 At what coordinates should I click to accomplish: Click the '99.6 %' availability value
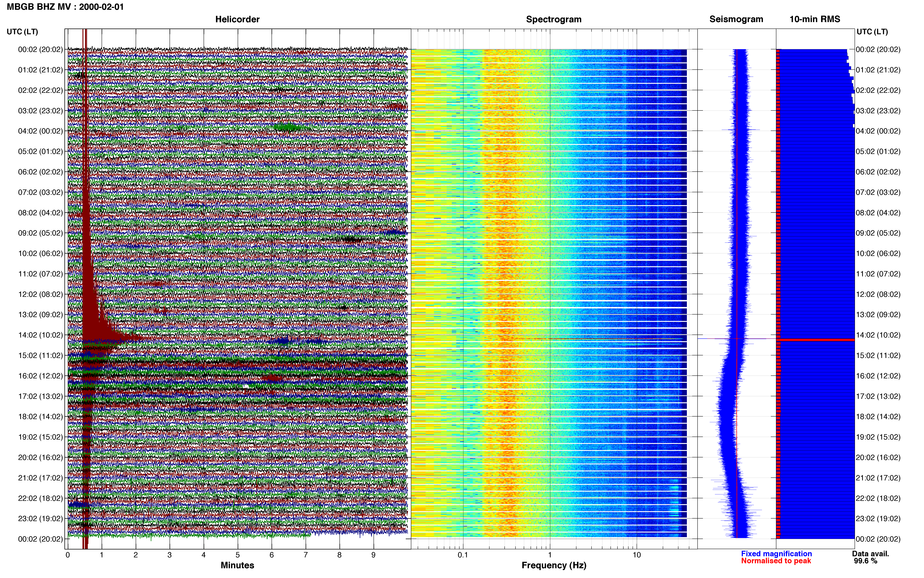[865, 561]
